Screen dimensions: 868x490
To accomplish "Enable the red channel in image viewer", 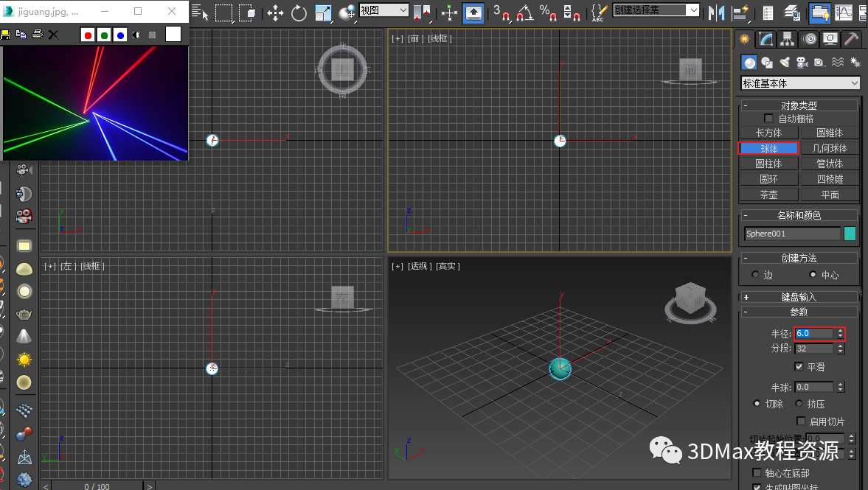I will pos(88,35).
